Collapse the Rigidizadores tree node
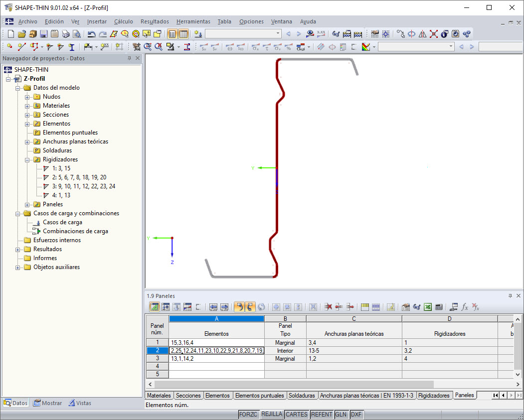 point(27,159)
